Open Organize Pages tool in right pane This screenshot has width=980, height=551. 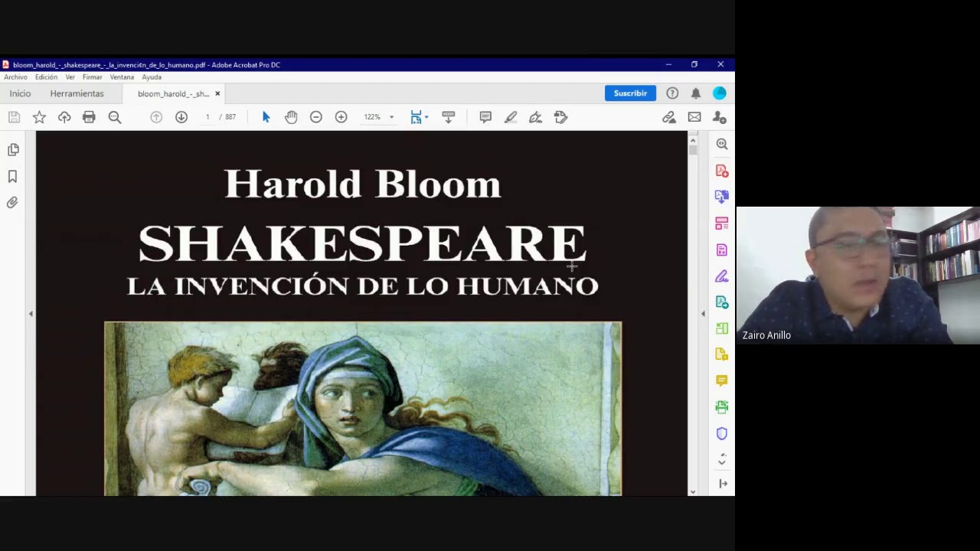point(722,223)
